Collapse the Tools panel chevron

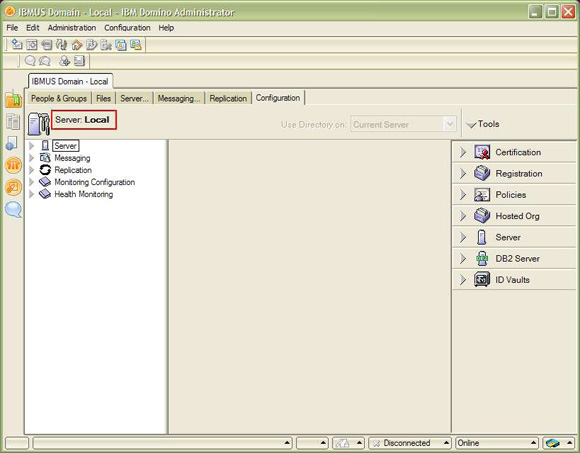(471, 125)
